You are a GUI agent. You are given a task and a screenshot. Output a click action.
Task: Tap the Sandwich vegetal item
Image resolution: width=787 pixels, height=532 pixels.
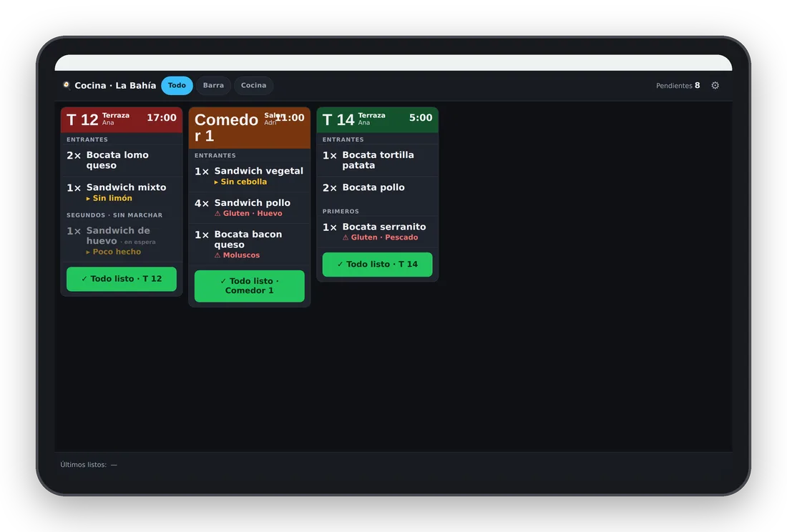click(250, 176)
